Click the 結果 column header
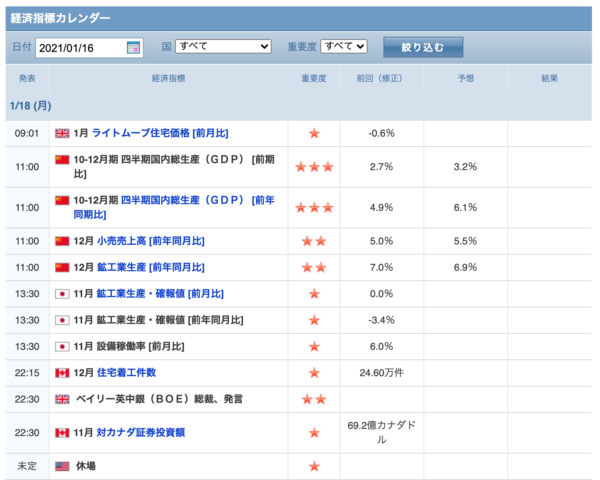This screenshot has width=600, height=480. 549,78
